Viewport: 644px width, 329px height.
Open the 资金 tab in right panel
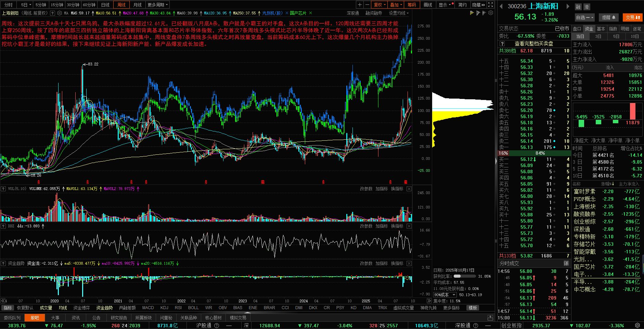coord(589,29)
